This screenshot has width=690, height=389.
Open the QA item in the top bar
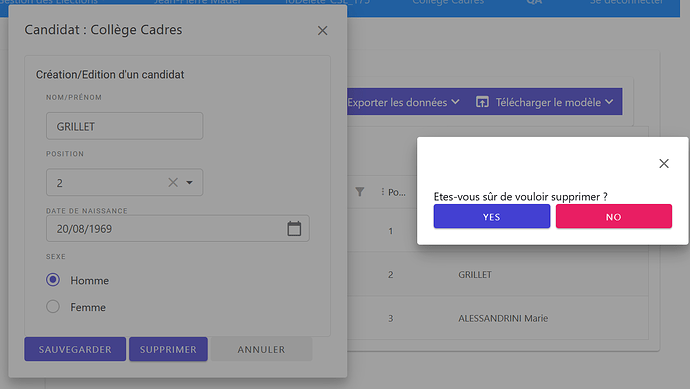tap(534, 2)
